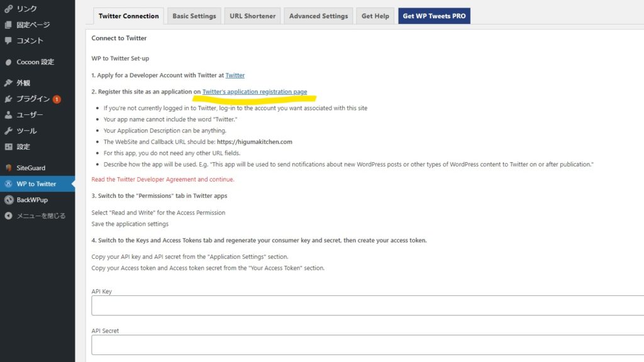Click the collapse menu arrow icon
Viewport: 644px width, 362px height.
(x=8, y=216)
